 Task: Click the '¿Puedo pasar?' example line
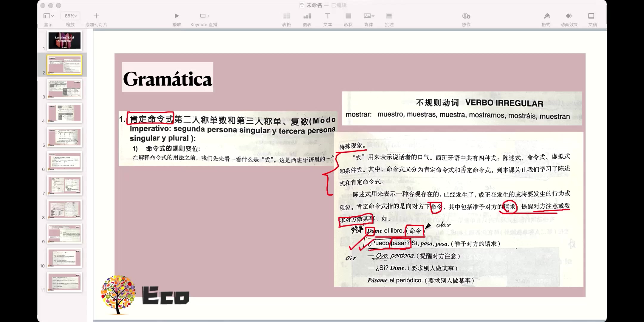pos(389,243)
